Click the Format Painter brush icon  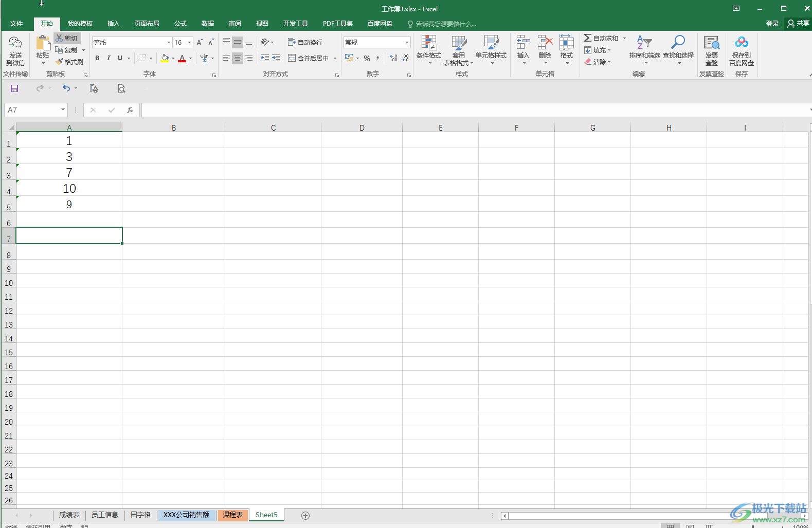(x=60, y=62)
